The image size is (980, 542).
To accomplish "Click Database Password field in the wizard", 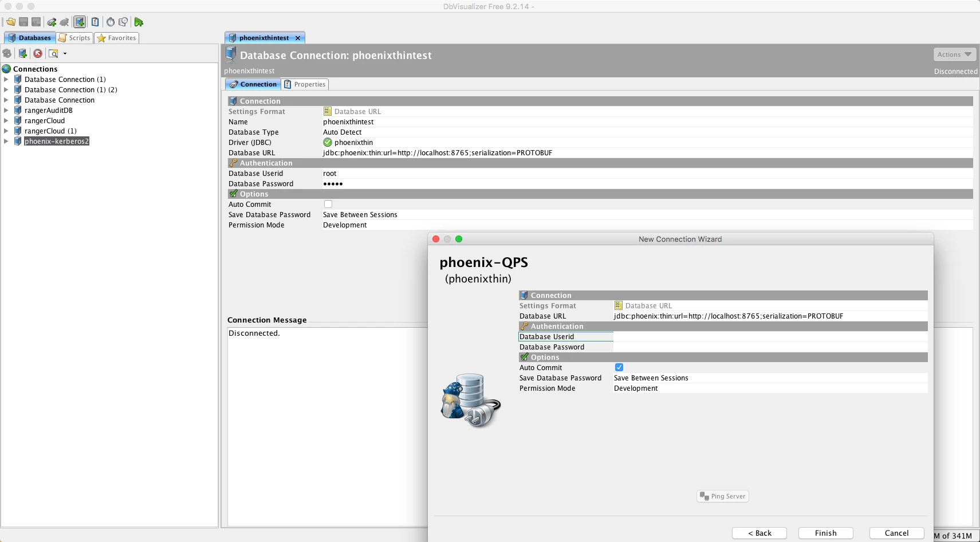I will click(x=770, y=347).
